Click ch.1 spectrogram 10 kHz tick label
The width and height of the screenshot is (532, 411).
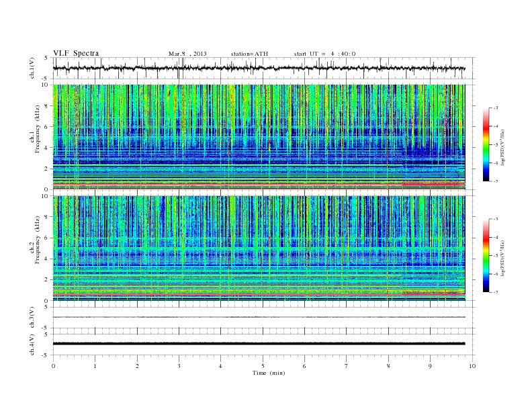45,85
